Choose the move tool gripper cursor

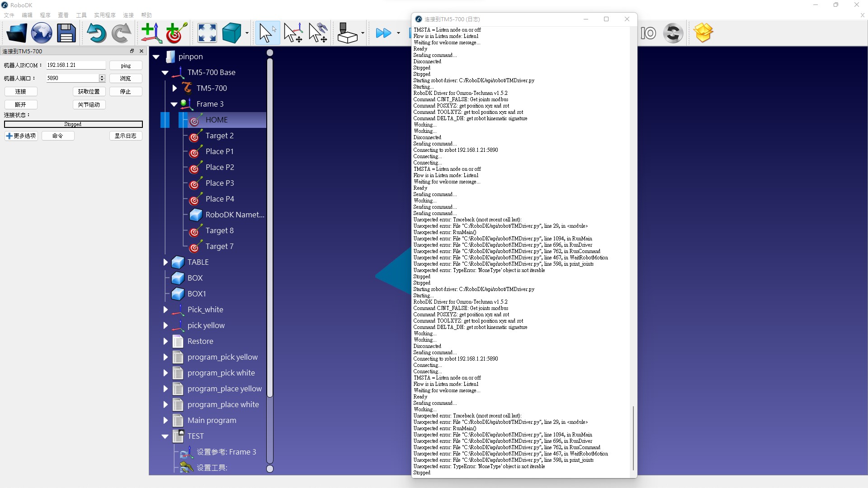[x=318, y=33]
